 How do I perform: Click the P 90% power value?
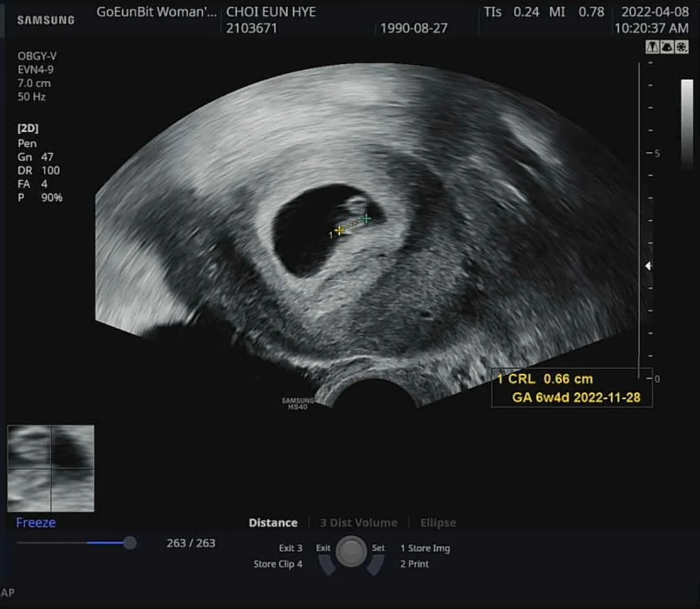(40, 198)
